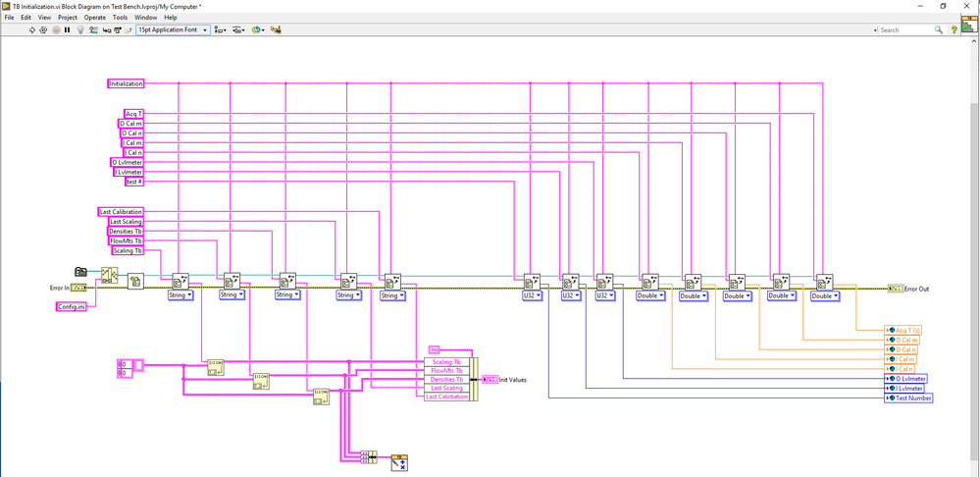The height and width of the screenshot is (477, 980).
Task: Open the leftmost U32 type selector
Action: coord(532,295)
